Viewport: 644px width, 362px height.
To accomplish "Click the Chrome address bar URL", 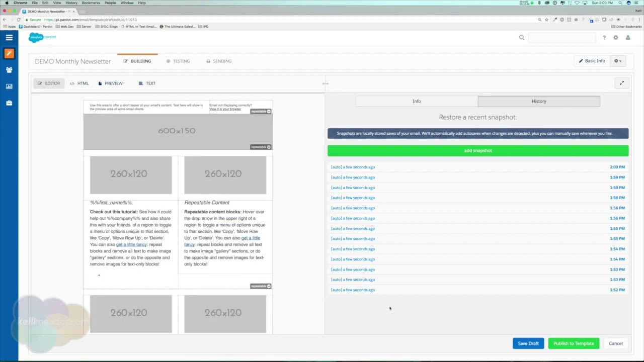I will tap(90, 20).
